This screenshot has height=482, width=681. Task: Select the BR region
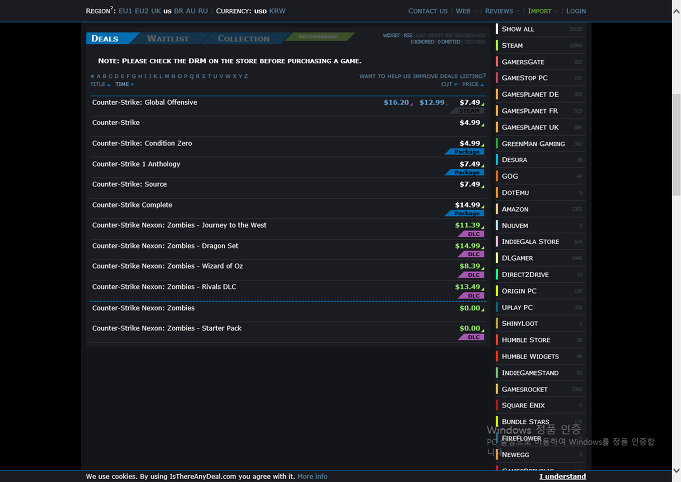[179, 11]
